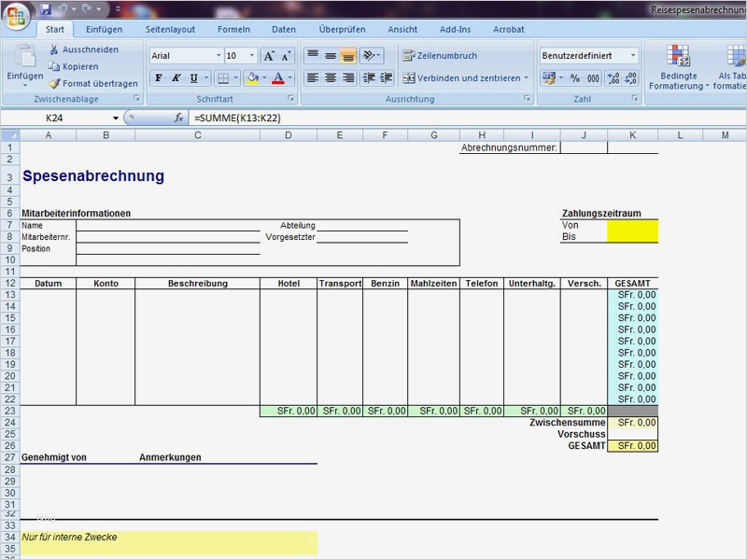The height and width of the screenshot is (560, 747).
Task: Click Verbinden und zentrieren
Action: pyautogui.click(x=461, y=78)
